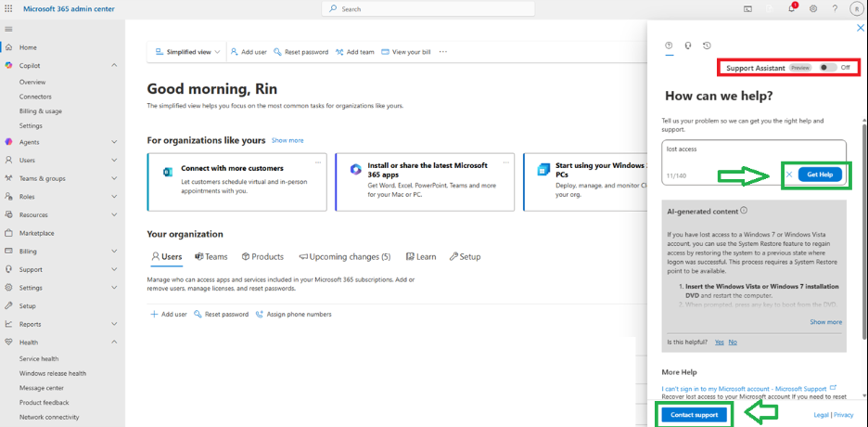
Task: Open options on Connect with customers card
Action: [x=318, y=162]
